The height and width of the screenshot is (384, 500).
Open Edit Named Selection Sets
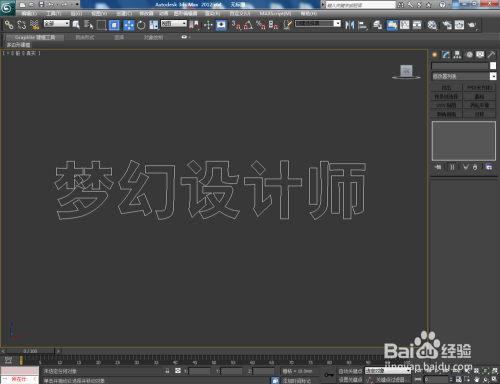(x=287, y=25)
